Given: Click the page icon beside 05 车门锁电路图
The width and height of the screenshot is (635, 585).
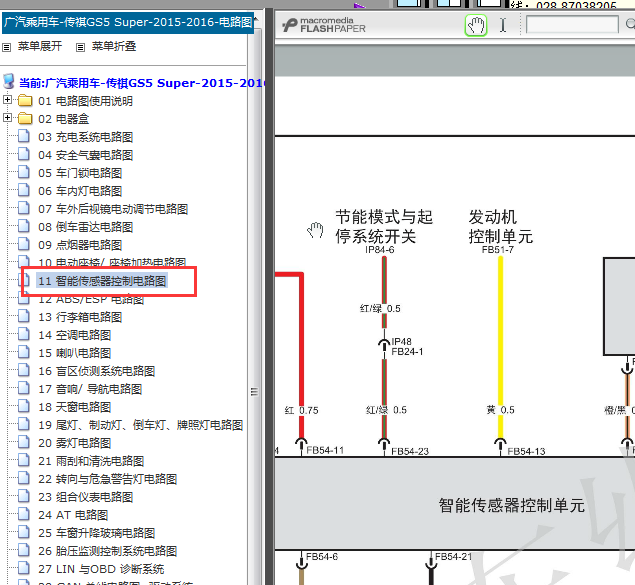Looking at the screenshot, I should point(24,172).
